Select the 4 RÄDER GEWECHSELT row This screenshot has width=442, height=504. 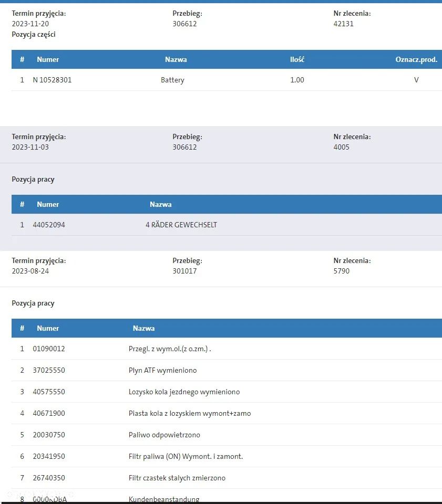(227, 225)
